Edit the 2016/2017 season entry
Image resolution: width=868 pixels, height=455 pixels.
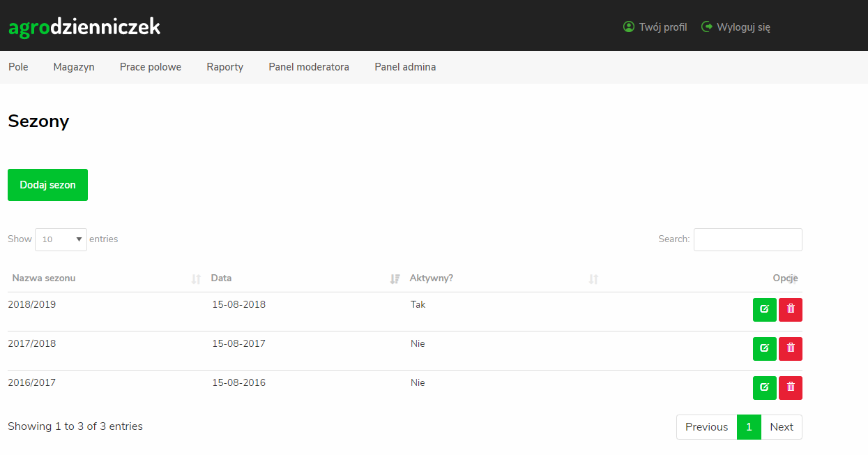point(764,388)
